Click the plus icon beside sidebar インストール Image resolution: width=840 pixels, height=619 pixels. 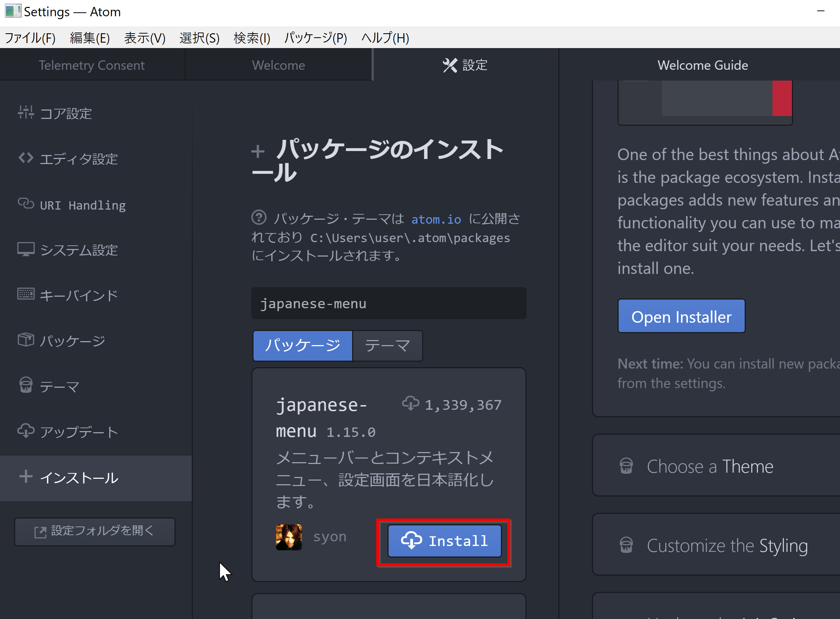point(26,477)
